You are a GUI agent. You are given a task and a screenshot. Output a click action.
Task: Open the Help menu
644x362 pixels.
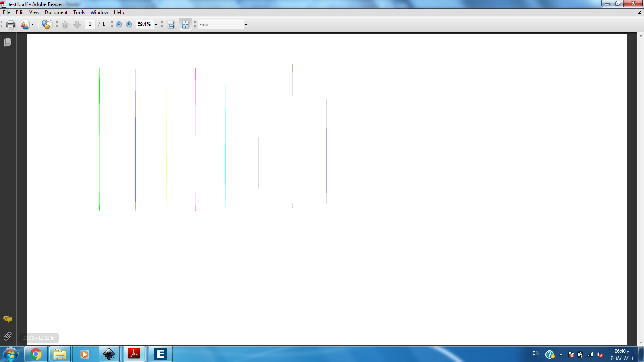[119, 12]
